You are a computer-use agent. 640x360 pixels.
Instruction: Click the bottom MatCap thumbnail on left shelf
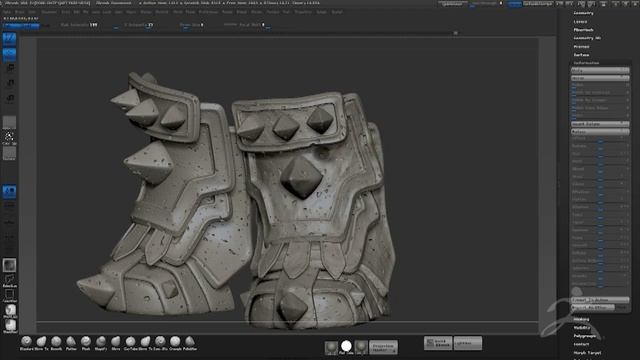tap(11, 325)
